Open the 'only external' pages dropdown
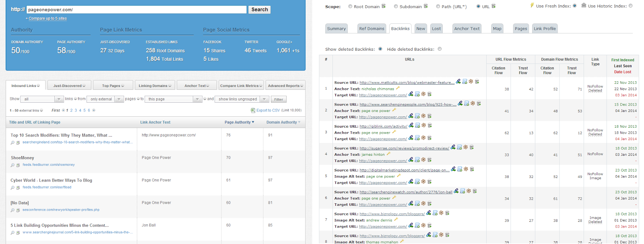Screen dimensions: 644x244 point(105,99)
